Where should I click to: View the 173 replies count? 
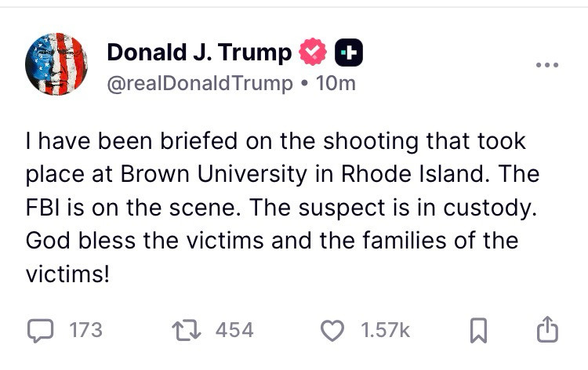[86, 330]
